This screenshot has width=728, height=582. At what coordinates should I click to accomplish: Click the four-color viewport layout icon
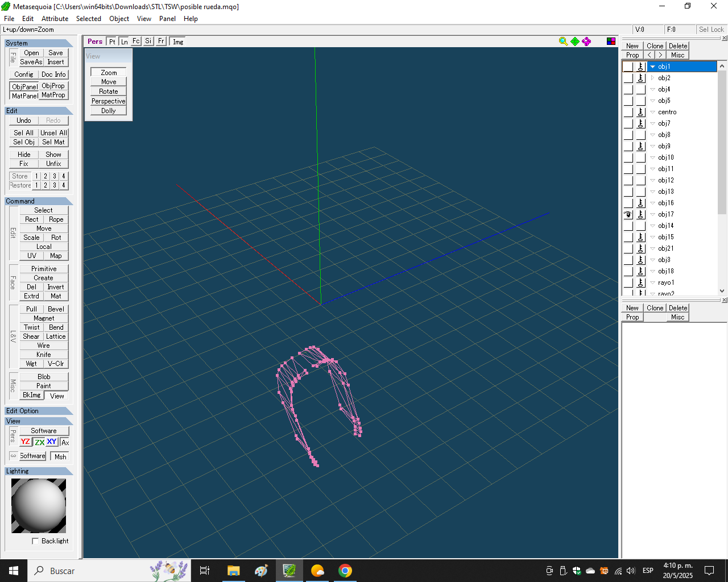coord(611,41)
